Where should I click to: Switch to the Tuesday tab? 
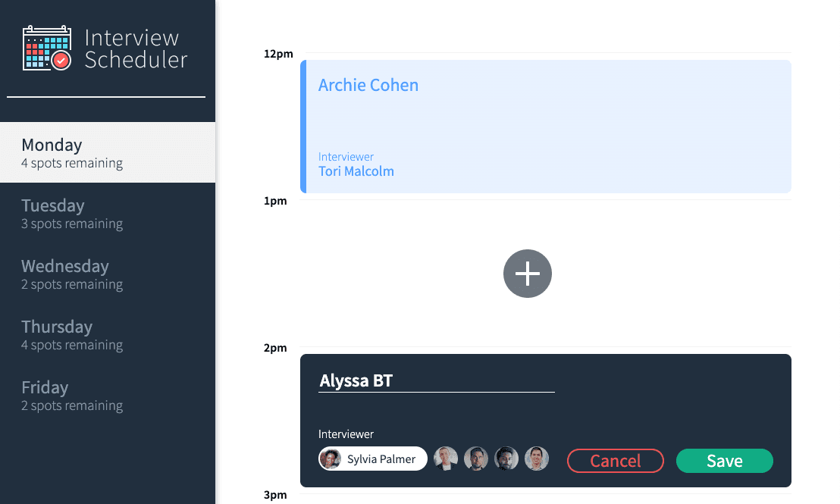(x=108, y=213)
